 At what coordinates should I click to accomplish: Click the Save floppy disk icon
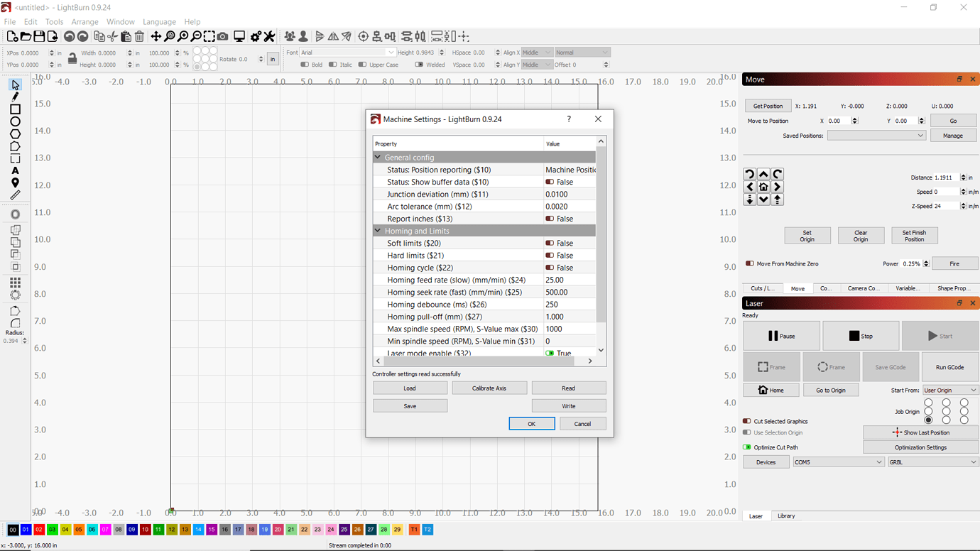tap(39, 36)
